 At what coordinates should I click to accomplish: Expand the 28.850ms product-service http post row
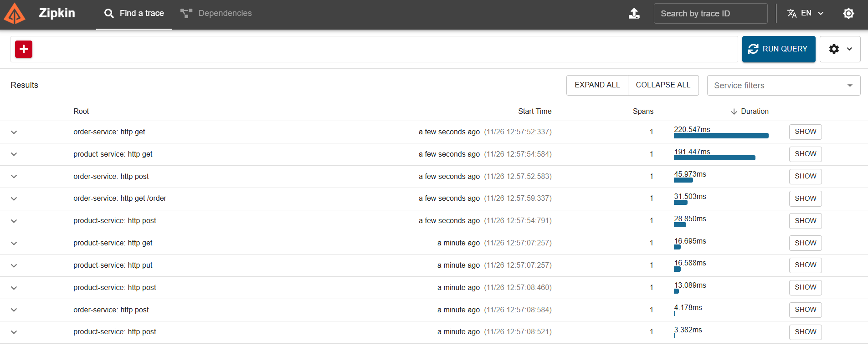click(14, 221)
